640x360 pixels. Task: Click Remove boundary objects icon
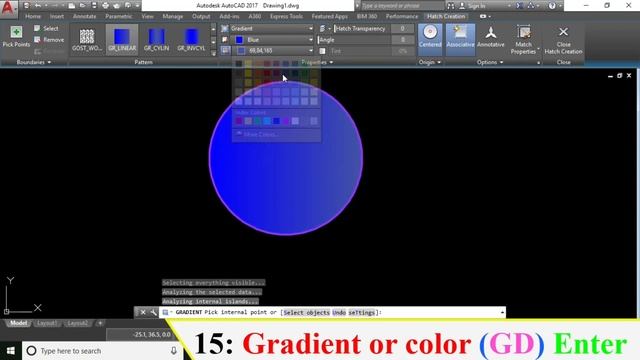(37, 40)
